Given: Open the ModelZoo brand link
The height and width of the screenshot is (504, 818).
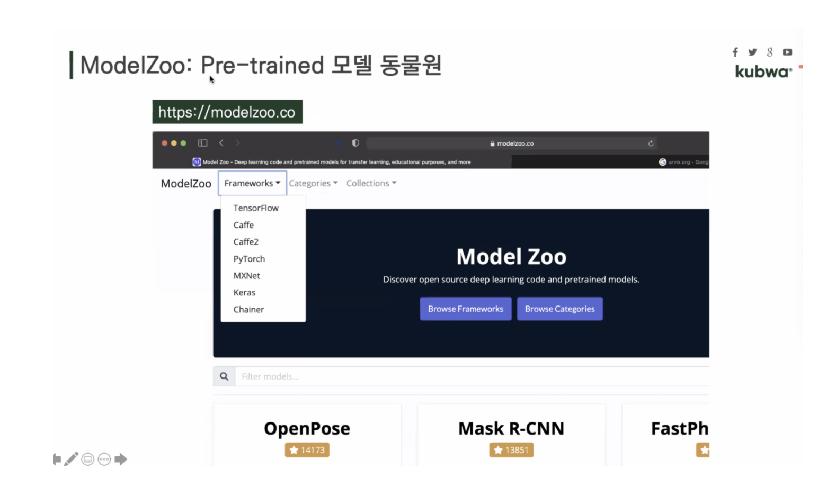Looking at the screenshot, I should coord(186,184).
